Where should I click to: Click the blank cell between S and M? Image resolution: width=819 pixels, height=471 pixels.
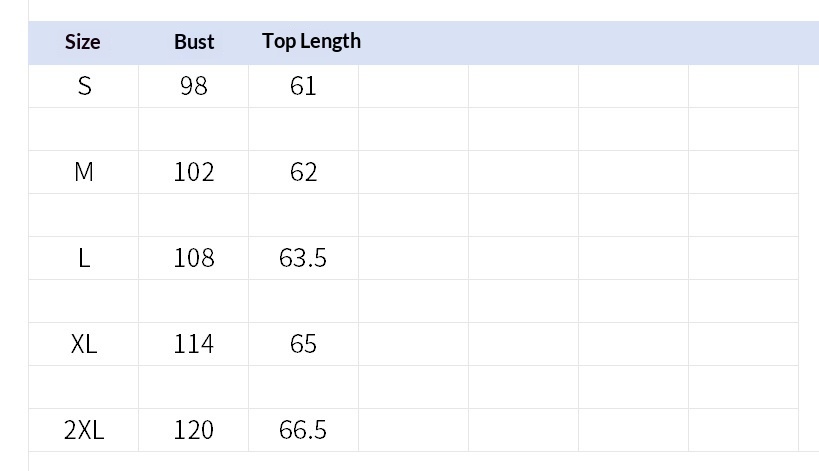[84, 129]
